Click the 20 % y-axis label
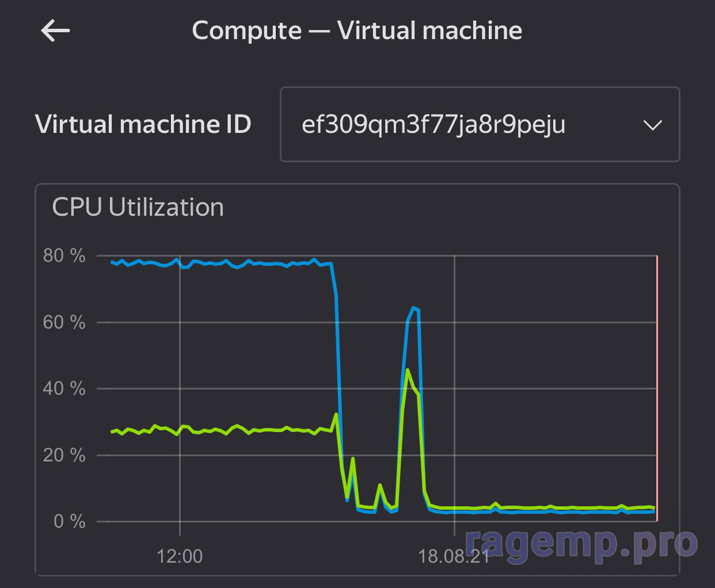The width and height of the screenshot is (715, 588). (64, 455)
